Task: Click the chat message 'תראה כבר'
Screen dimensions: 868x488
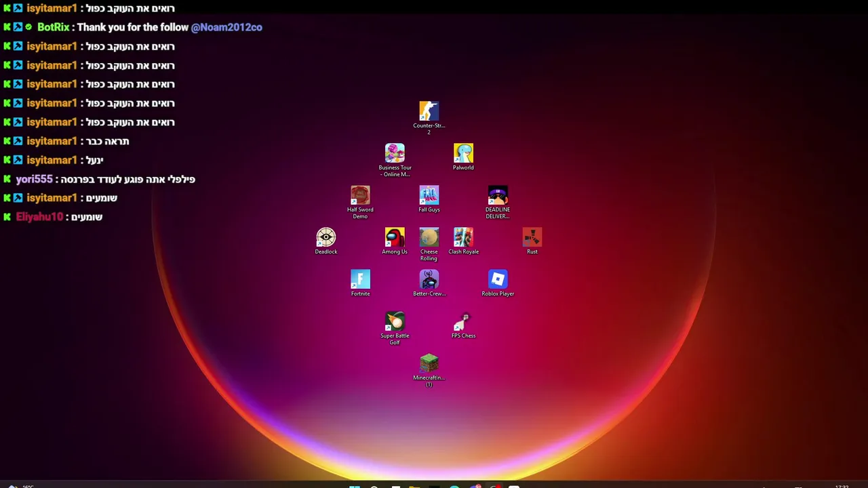Action: (108, 141)
